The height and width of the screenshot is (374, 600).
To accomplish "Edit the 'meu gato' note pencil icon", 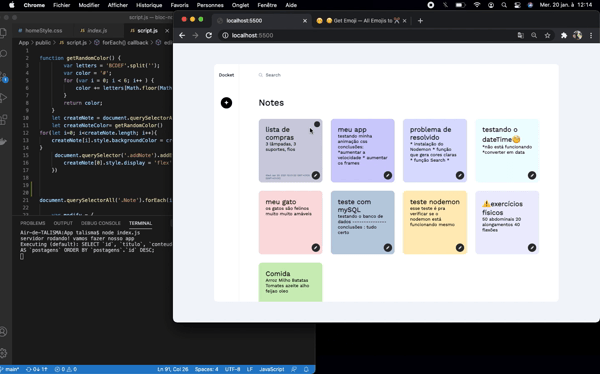I will pos(316,248).
